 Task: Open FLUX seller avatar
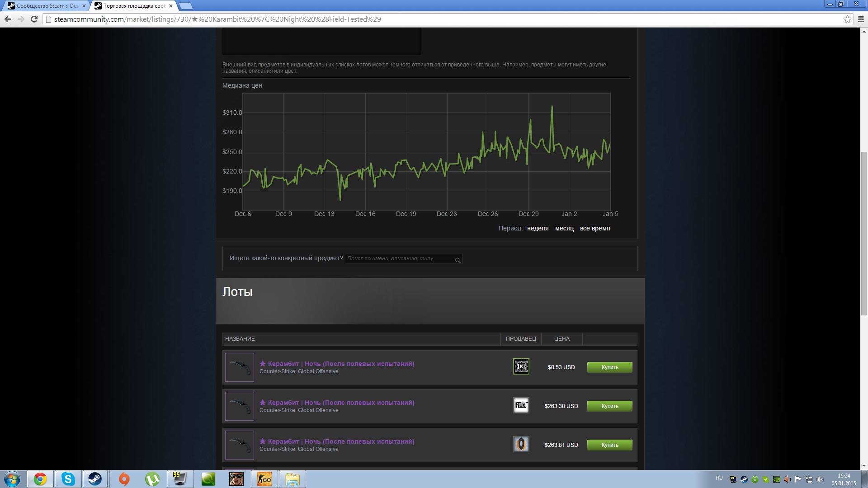[x=521, y=405]
